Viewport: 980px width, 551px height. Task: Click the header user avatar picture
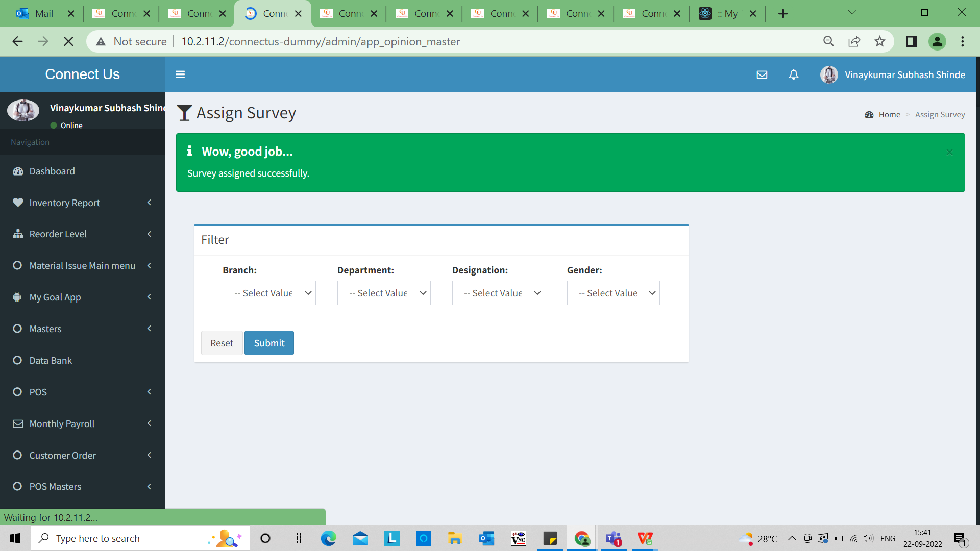[828, 75]
